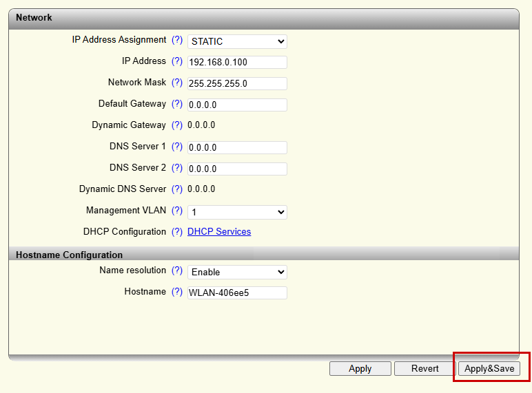Image resolution: width=532 pixels, height=393 pixels.
Task: Open the Name resolution dropdown
Action: (x=237, y=272)
